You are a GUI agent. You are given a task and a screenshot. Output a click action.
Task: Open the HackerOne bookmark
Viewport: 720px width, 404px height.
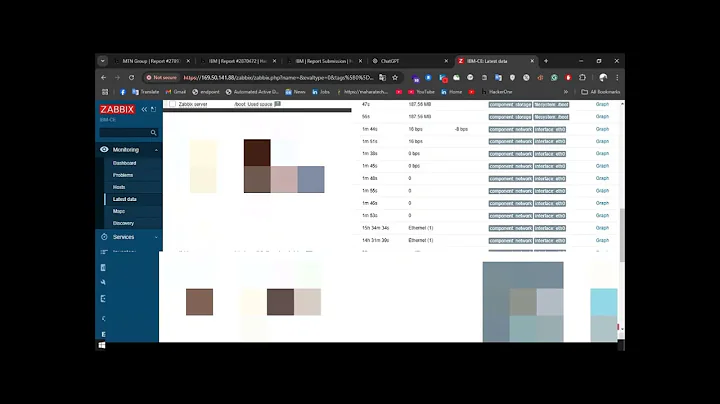(x=496, y=92)
